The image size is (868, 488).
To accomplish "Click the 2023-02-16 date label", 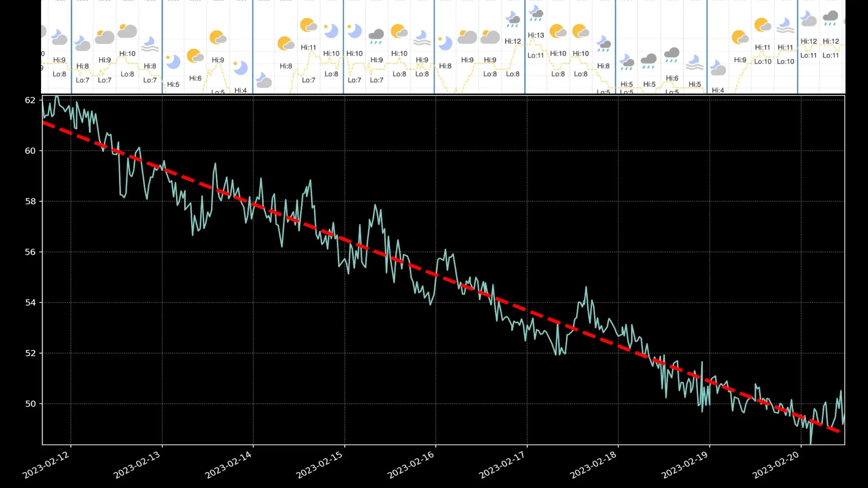I will 411,465.
